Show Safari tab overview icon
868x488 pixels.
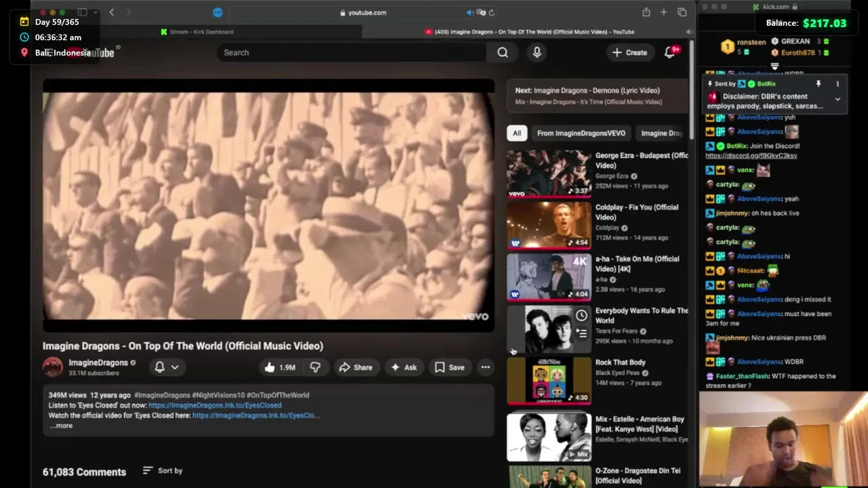pos(682,12)
